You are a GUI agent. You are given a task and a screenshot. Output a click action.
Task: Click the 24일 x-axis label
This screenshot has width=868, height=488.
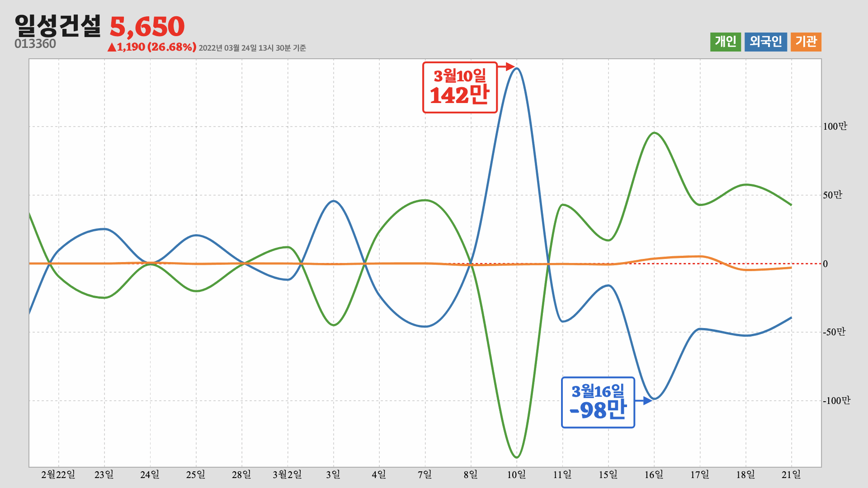(x=150, y=474)
